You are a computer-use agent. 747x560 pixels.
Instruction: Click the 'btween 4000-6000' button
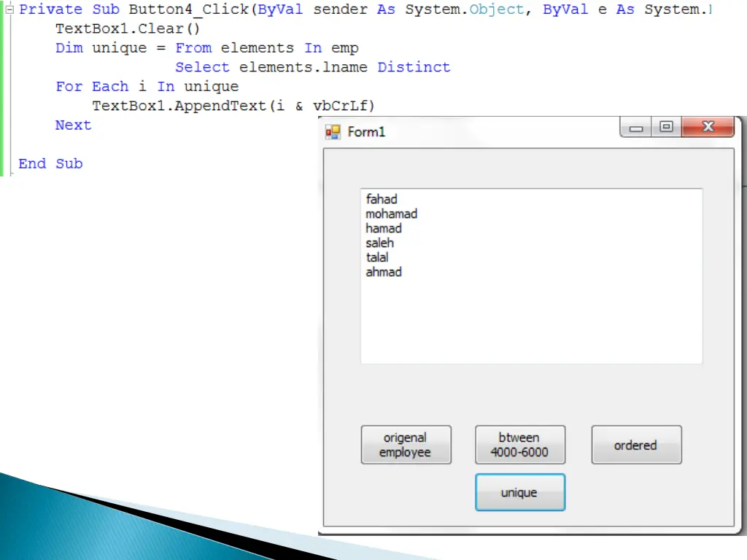tap(519, 445)
